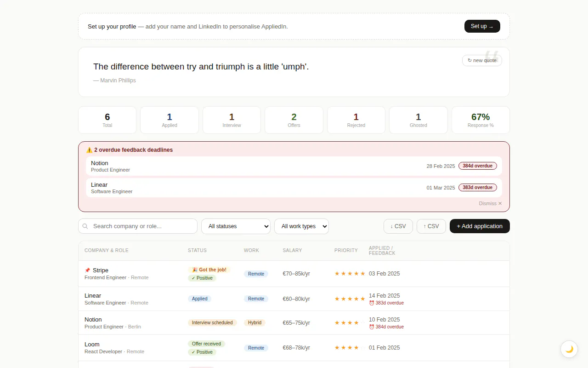Open the Notion application in the table
This screenshot has width=588, height=368.
294,323
